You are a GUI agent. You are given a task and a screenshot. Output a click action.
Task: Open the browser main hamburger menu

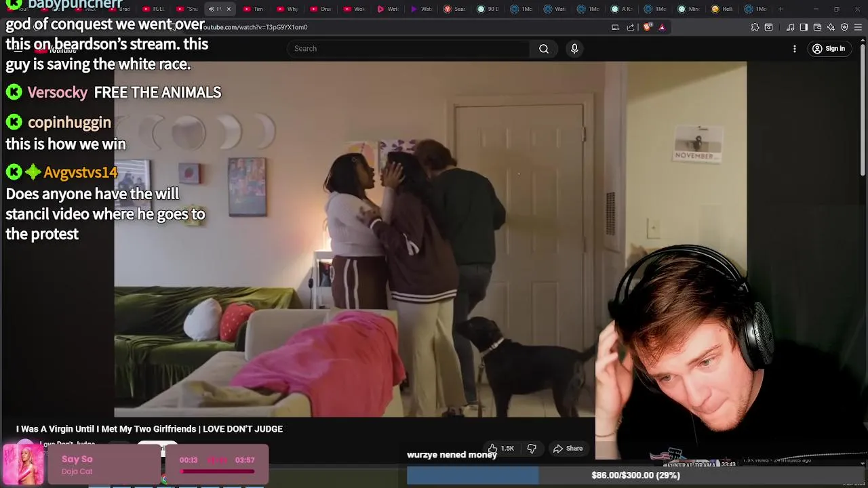coord(858,27)
